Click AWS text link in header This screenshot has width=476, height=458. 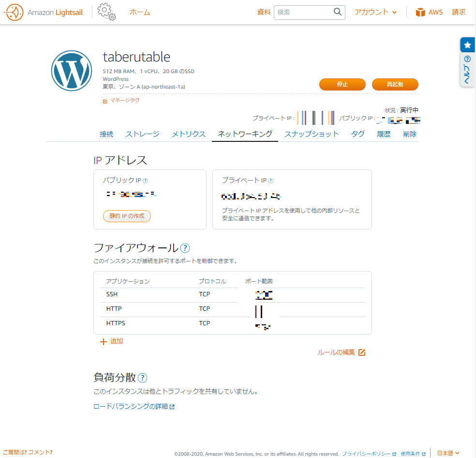tap(435, 12)
